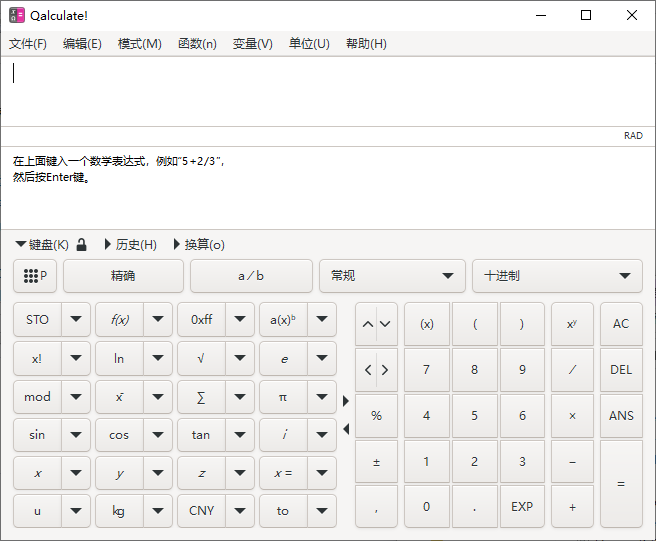
Task: Click the expression input field
Action: [328, 90]
